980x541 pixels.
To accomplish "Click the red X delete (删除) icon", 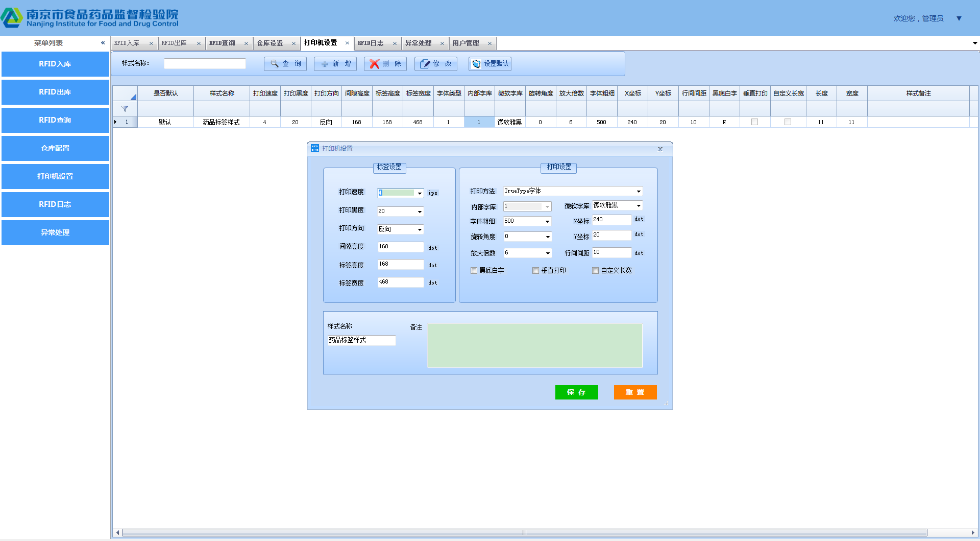I will [375, 64].
